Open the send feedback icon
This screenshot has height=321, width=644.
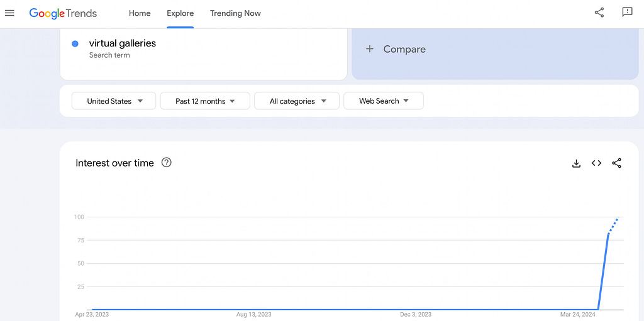(627, 13)
